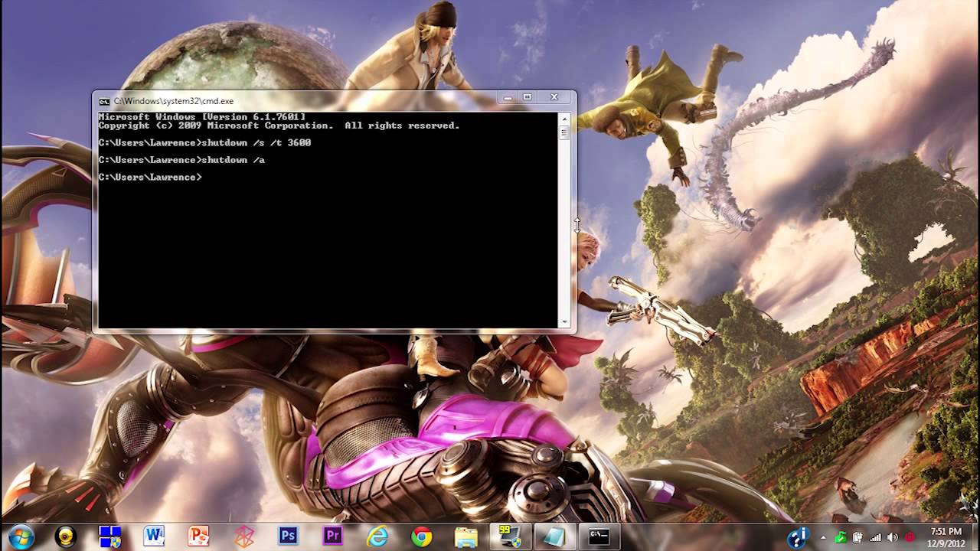Minimize the cmd.exe window
This screenshot has height=551, width=980.
pos(508,97)
